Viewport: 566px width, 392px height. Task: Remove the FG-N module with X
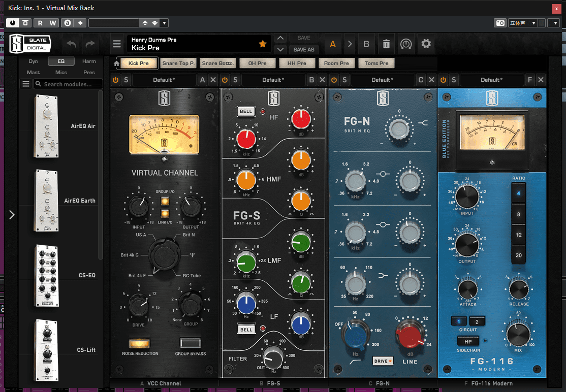[x=432, y=80]
